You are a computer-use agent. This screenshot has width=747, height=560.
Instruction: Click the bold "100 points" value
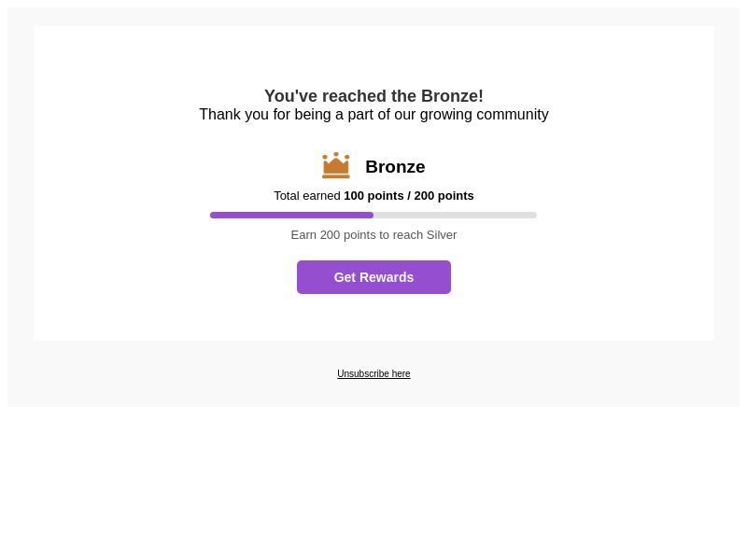pos(373,196)
